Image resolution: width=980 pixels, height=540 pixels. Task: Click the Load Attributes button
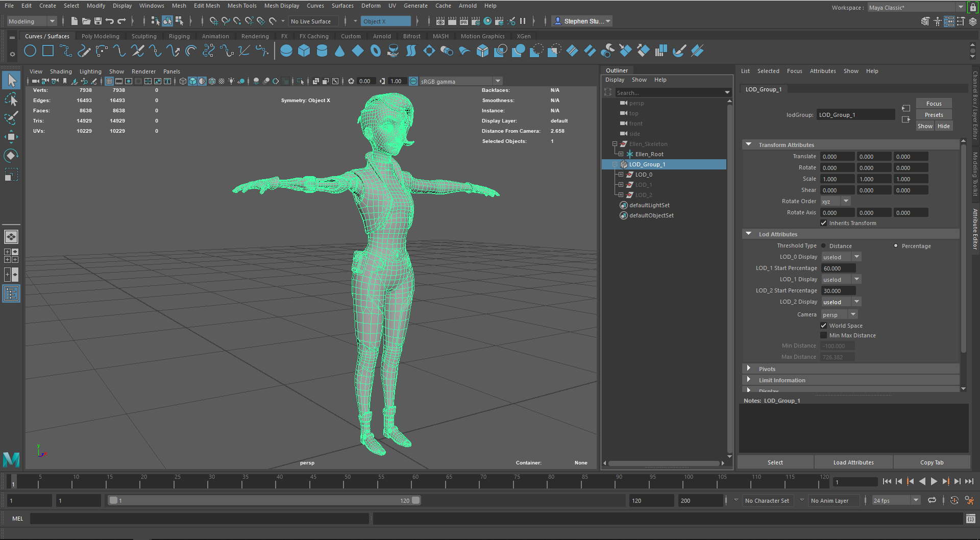coord(853,462)
